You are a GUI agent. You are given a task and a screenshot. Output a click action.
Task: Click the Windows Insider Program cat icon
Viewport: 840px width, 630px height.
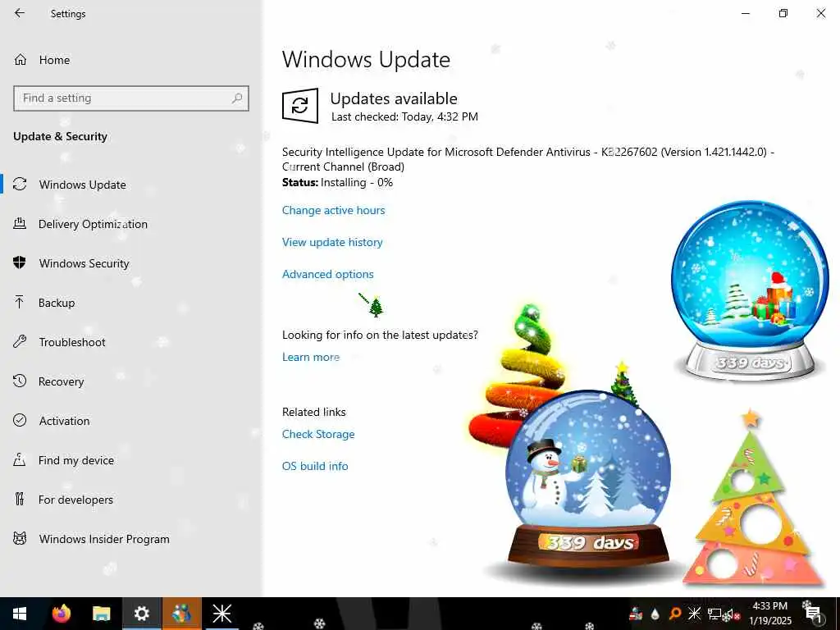pyautogui.click(x=20, y=538)
